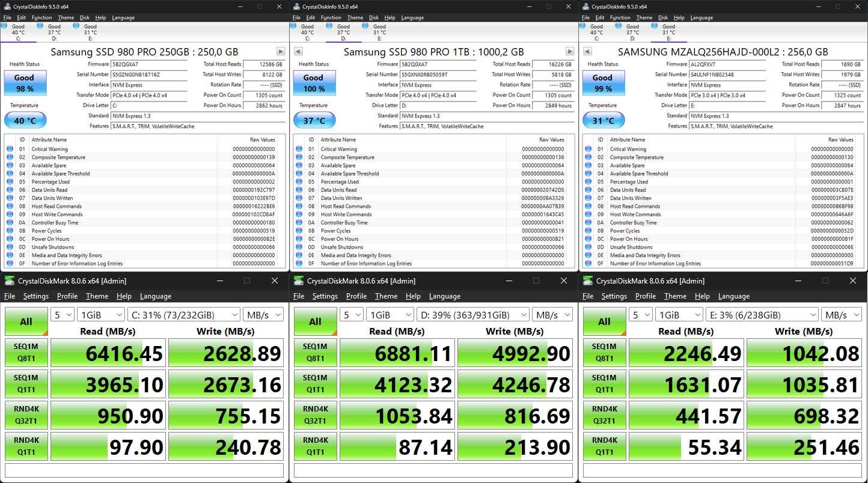Open Disk menu in 980 PRO 1TB window
The image size is (868, 483).
(x=374, y=17)
